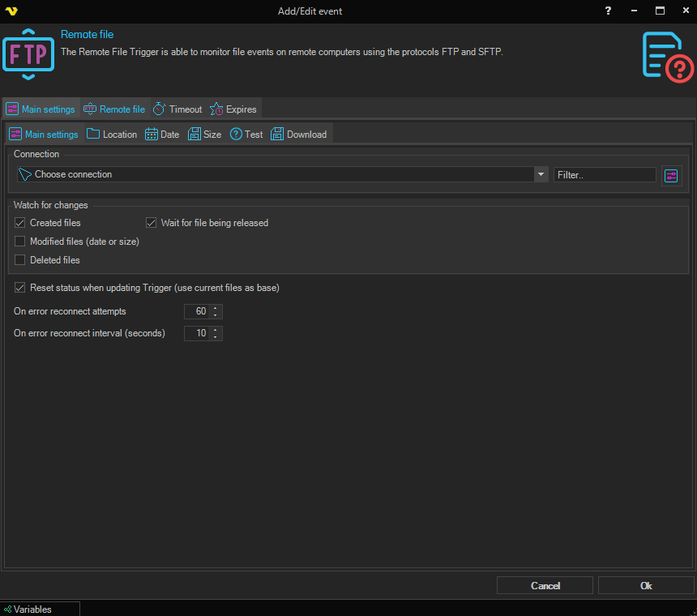The width and height of the screenshot is (697, 616).
Task: Uncheck the Created files checkbox
Action: click(20, 223)
